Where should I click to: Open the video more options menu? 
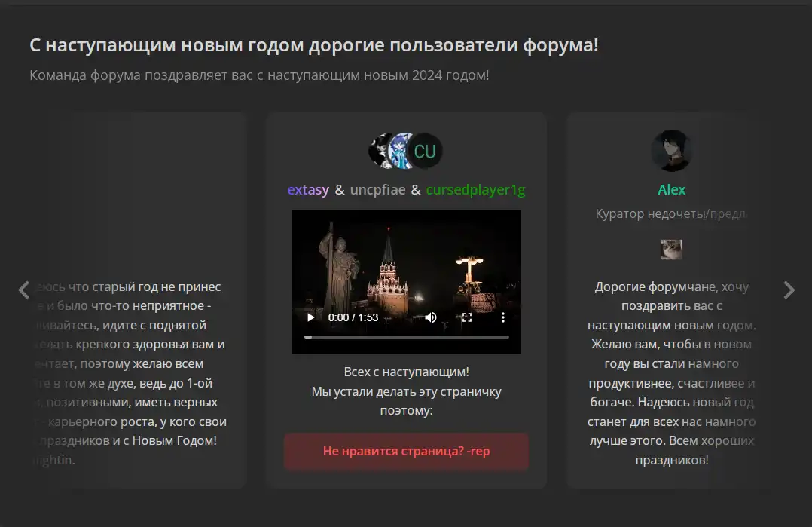[503, 317]
